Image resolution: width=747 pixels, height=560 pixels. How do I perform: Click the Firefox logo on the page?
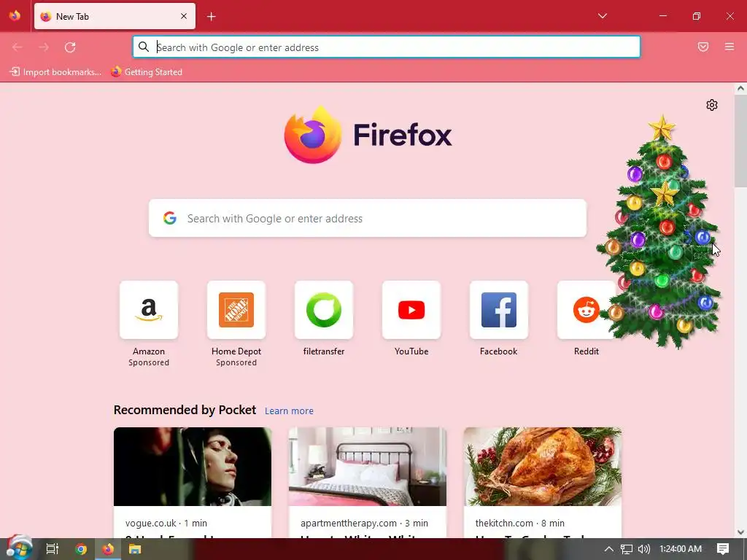coord(368,135)
